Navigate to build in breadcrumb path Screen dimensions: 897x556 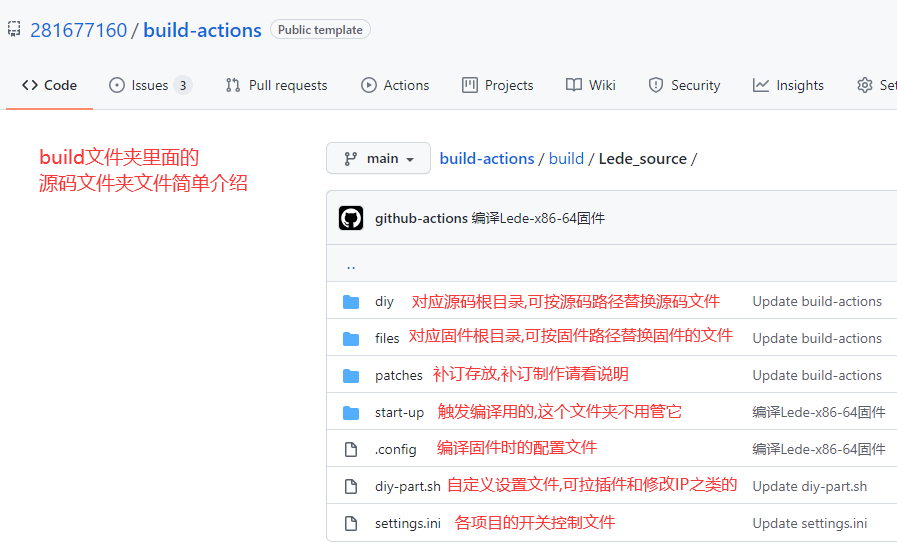(566, 159)
